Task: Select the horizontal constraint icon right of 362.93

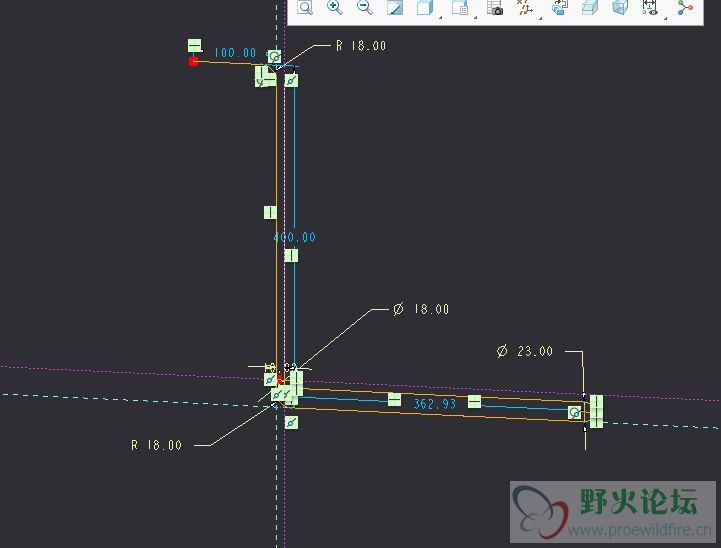Action: (x=475, y=402)
